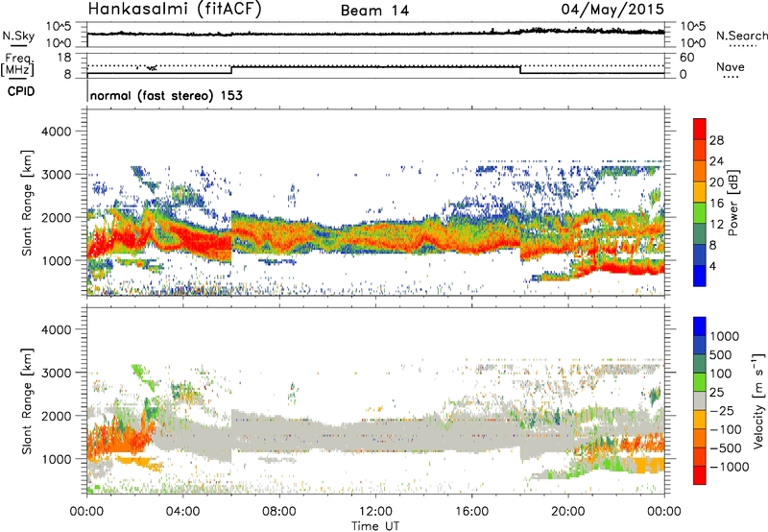This screenshot has height=532, width=768.
Task: Select the 'Beam 14' heading
Action: tap(374, 11)
